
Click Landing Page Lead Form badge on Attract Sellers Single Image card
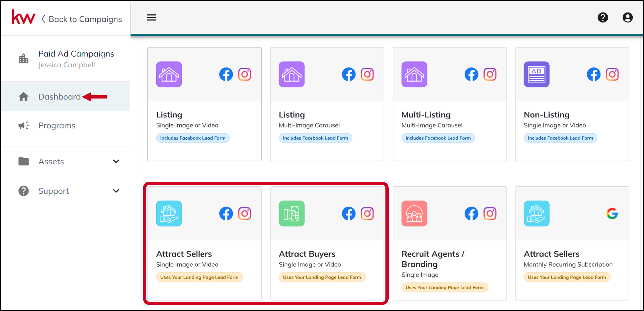tap(199, 277)
